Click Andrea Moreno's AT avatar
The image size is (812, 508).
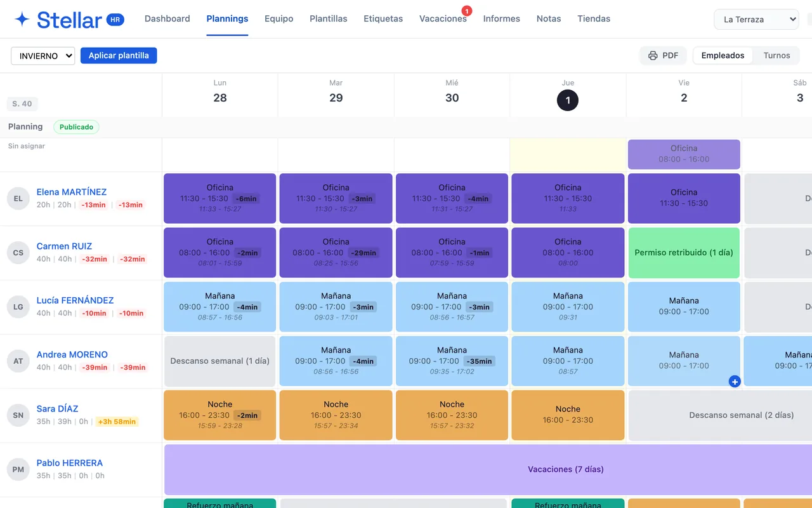point(18,361)
